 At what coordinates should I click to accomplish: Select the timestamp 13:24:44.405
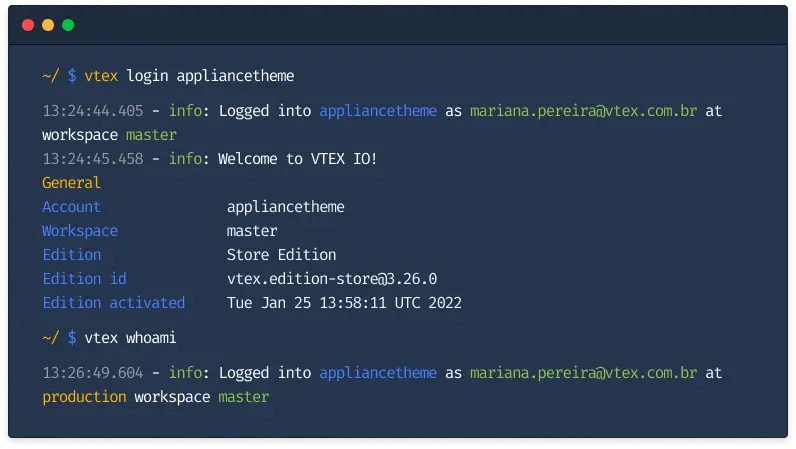[x=93, y=111]
